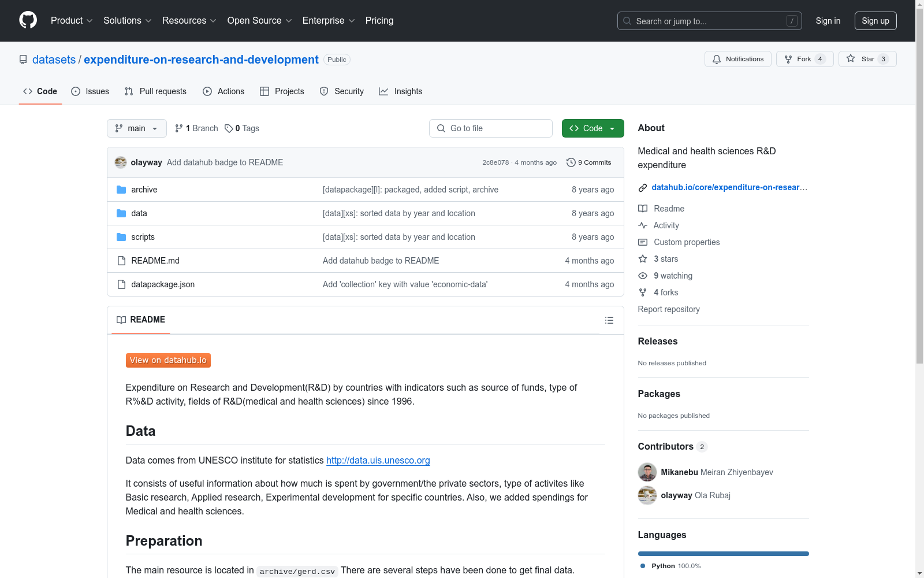The image size is (924, 578).
Task: Open the expenditure-on-research-and-development repository link
Action: coord(201,60)
